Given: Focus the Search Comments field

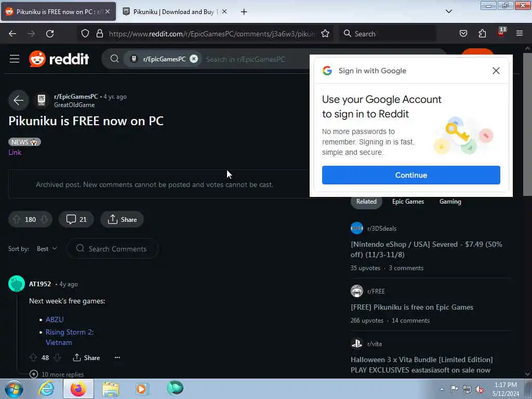Looking at the screenshot, I should (112, 249).
